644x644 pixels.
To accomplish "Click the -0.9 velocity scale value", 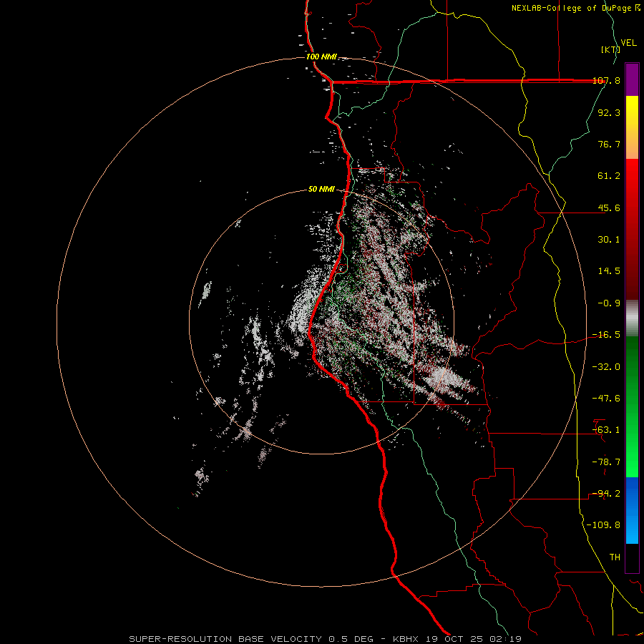I will (x=609, y=303).
